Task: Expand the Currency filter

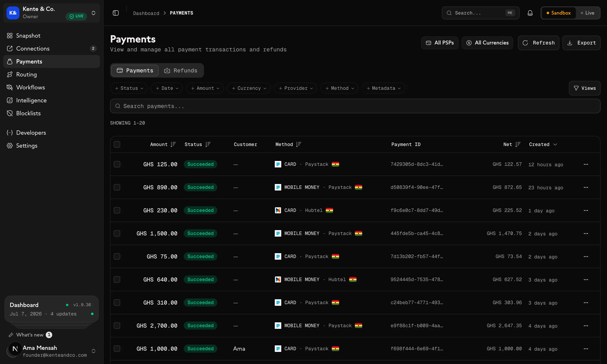Action: click(x=249, y=88)
